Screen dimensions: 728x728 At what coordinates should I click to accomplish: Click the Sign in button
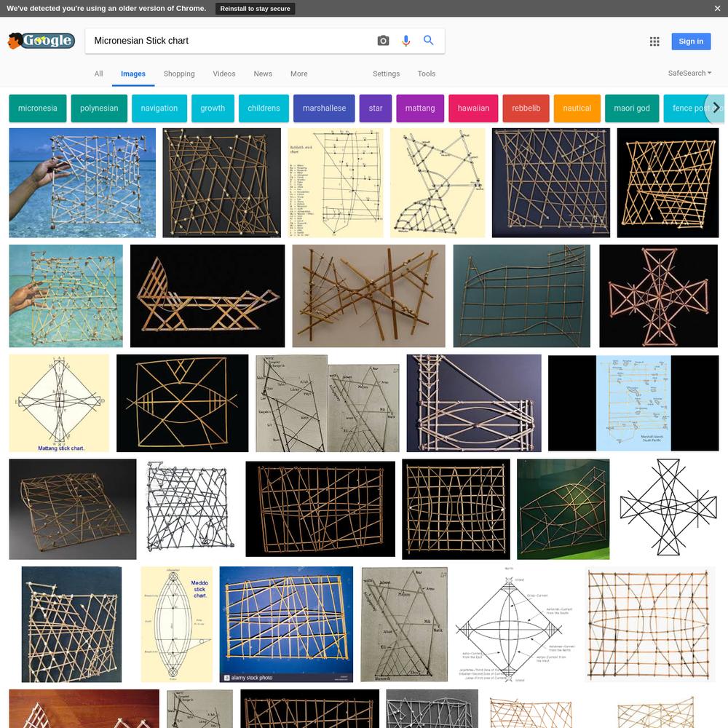click(x=691, y=41)
